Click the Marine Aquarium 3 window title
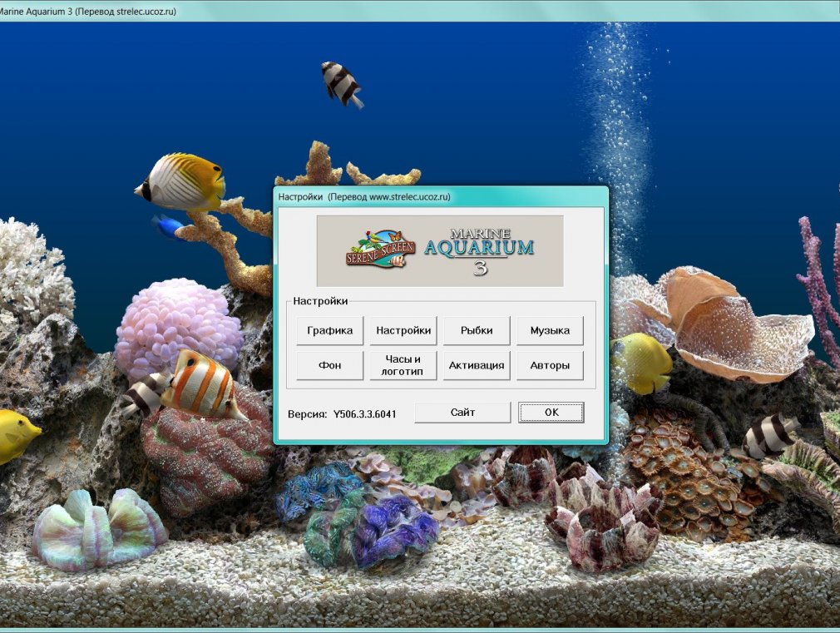 coord(88,12)
